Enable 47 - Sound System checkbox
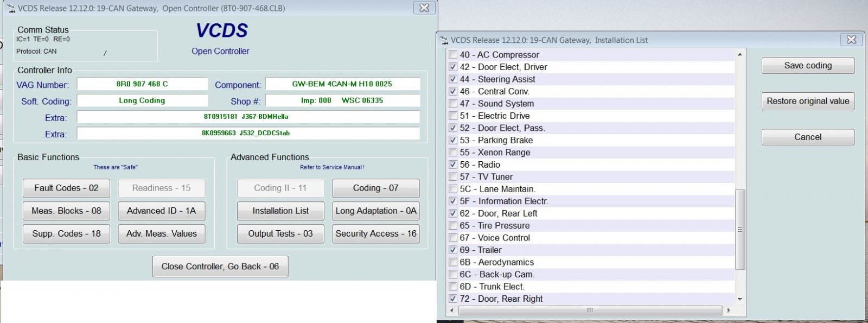Viewport: 868px width, 323px height. [x=453, y=104]
